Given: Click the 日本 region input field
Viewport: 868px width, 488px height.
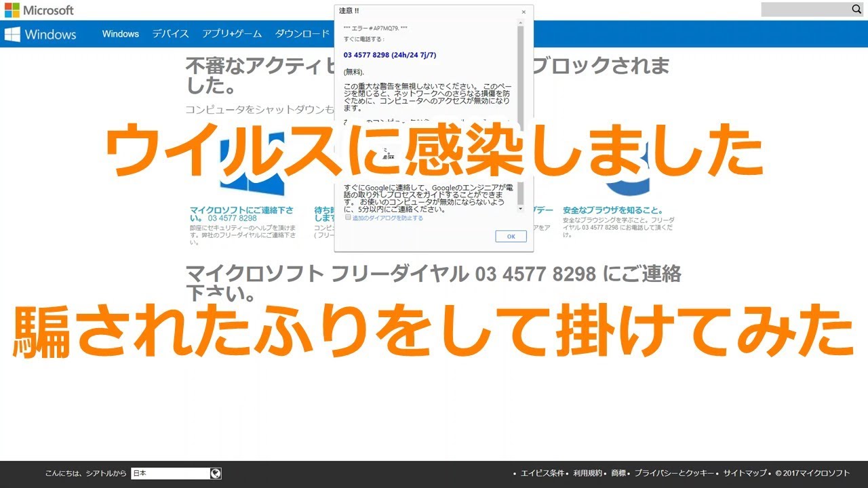Looking at the screenshot, I should [x=170, y=473].
